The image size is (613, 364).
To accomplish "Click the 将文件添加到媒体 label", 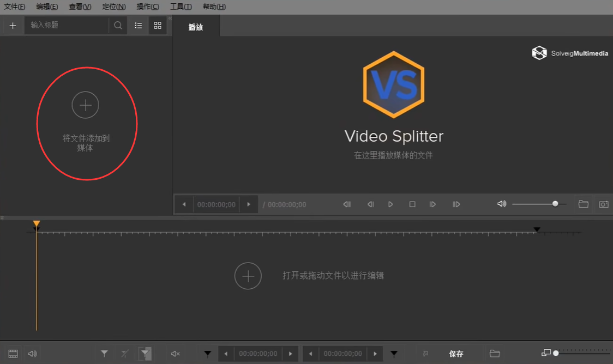I will point(86,143).
